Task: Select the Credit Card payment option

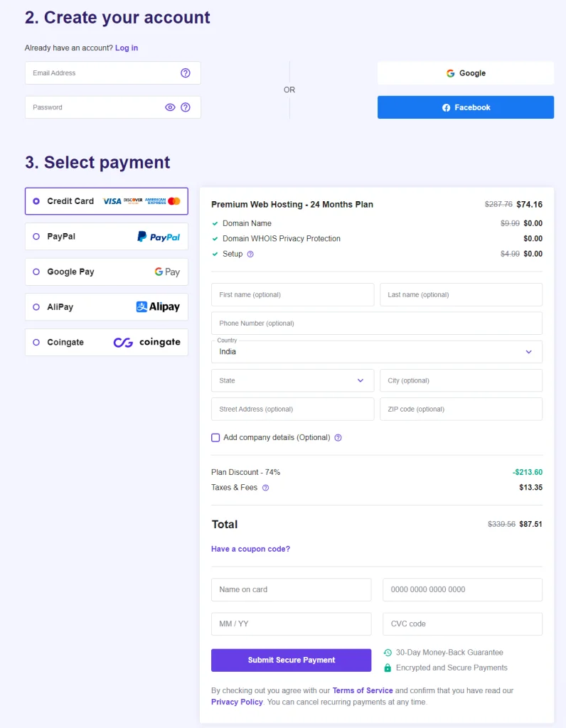Action: [x=36, y=201]
